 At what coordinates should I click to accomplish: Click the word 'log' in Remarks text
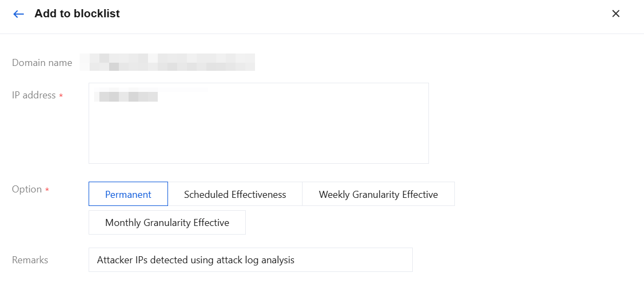pyautogui.click(x=246, y=260)
